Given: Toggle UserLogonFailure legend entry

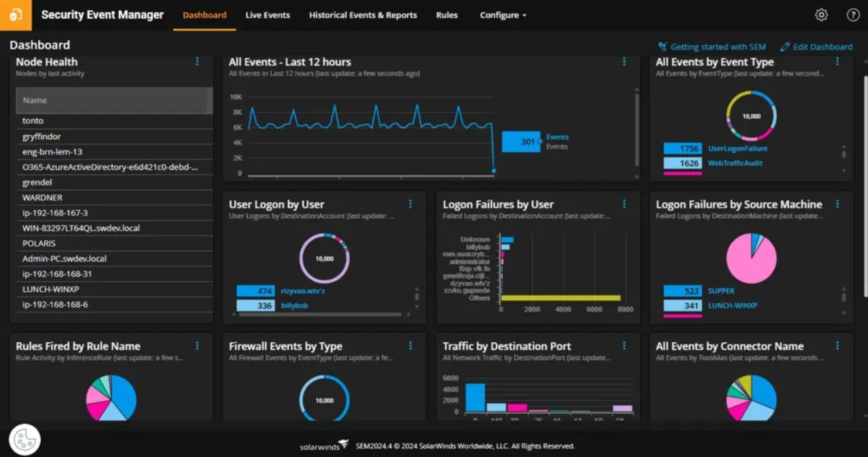Looking at the screenshot, I should click(x=738, y=148).
